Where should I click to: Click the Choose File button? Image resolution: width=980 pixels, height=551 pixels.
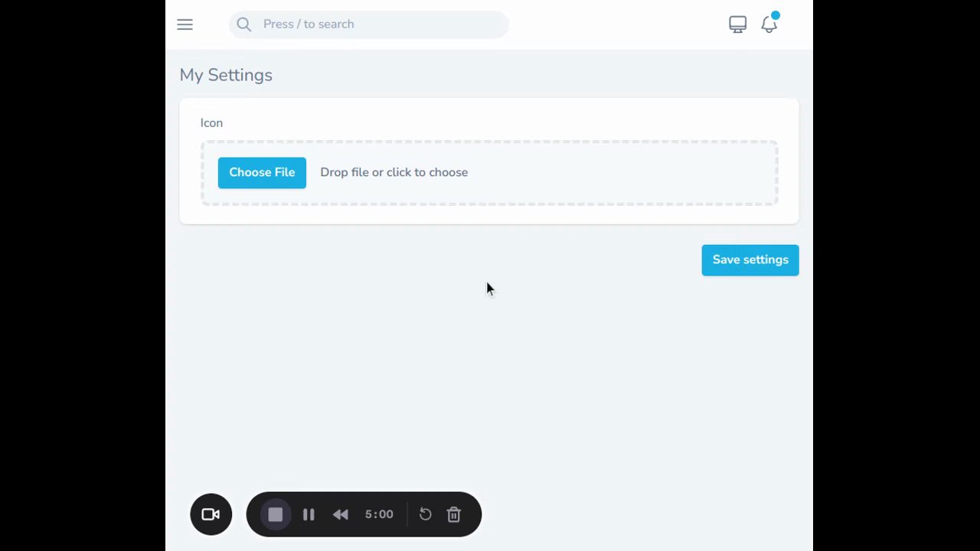(262, 172)
